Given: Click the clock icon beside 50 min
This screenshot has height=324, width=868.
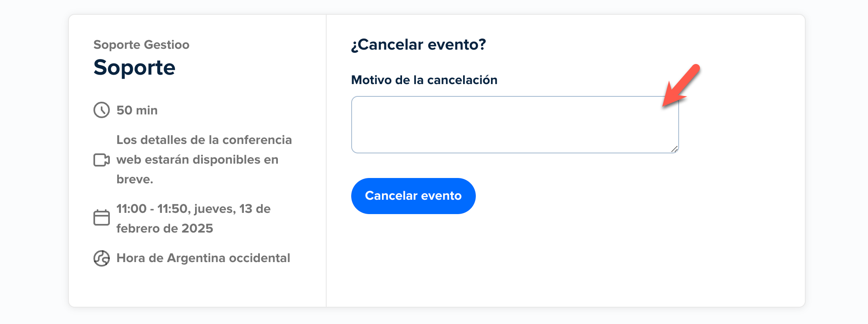Looking at the screenshot, I should (x=102, y=110).
